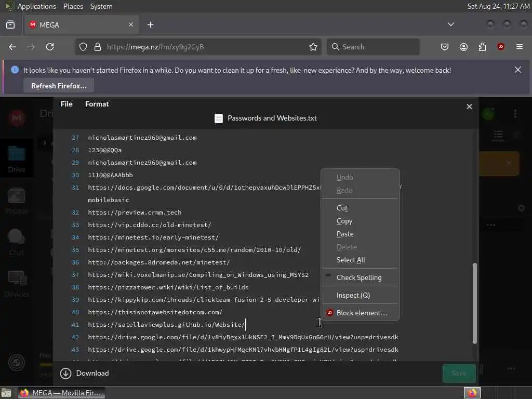Click the MEGA tab title
532x399 pixels.
49,25
